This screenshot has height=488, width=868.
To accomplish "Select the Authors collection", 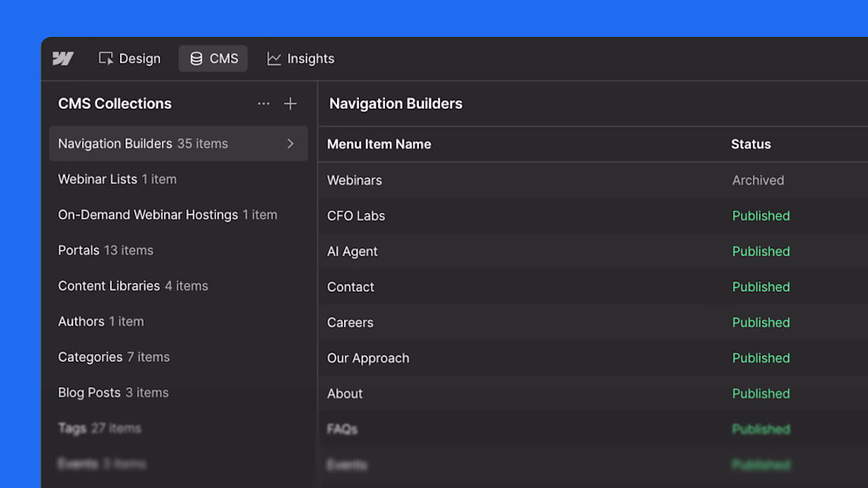I will click(178, 322).
